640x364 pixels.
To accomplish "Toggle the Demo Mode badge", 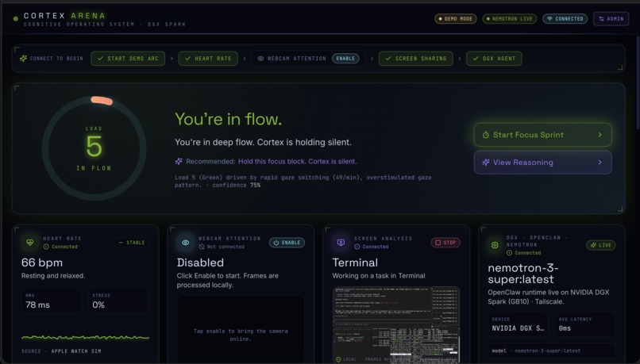I will [456, 19].
